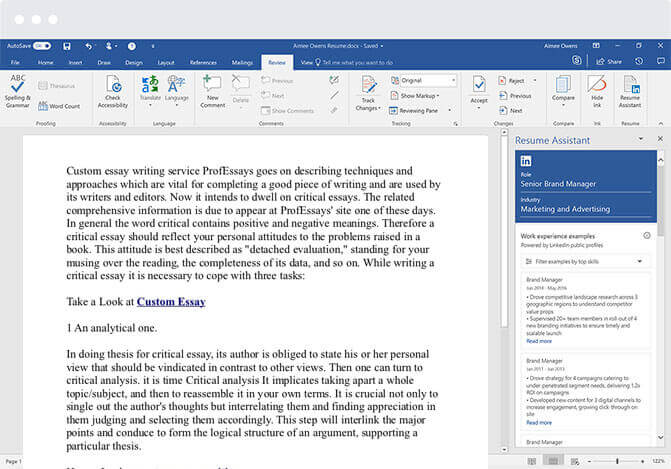Open the Reviewing Pane dropdown arrow
The image size is (671, 469).
click(x=449, y=110)
